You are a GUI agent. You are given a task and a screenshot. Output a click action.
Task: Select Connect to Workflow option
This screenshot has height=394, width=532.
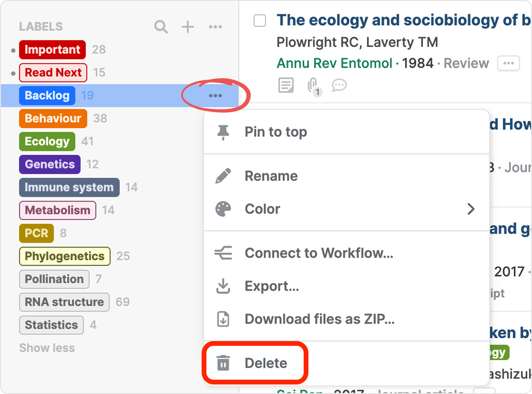(318, 253)
